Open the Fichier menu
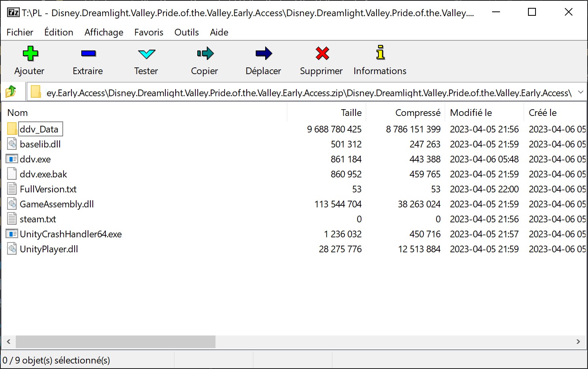 tap(20, 32)
